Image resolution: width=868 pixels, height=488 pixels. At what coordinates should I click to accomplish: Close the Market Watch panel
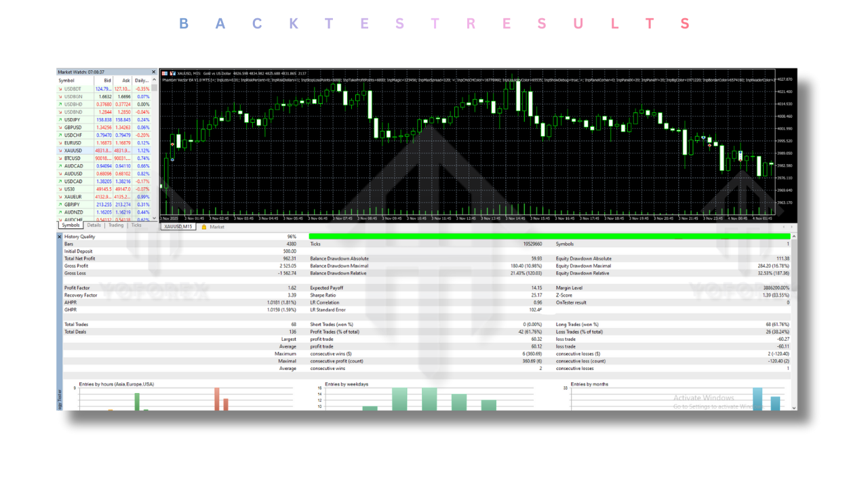[154, 71]
